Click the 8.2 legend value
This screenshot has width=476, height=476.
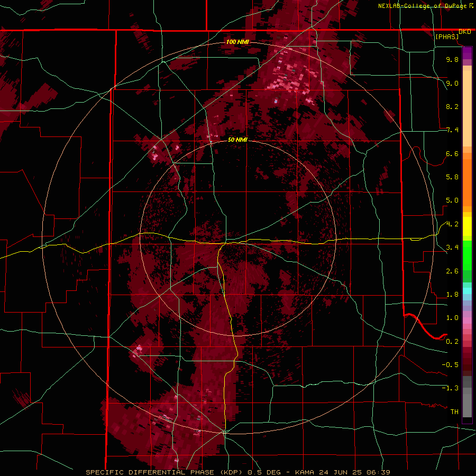(452, 106)
